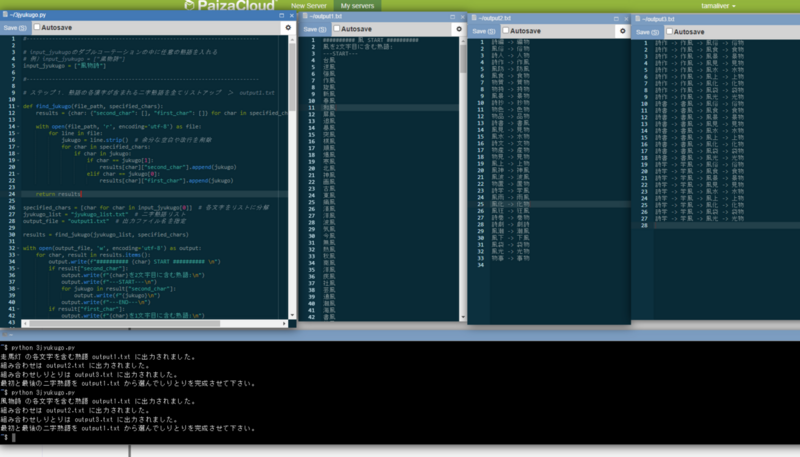800x457 pixels.
Task: Click scroll-down arrow in 3jyukugo.py editor
Action: (292, 315)
